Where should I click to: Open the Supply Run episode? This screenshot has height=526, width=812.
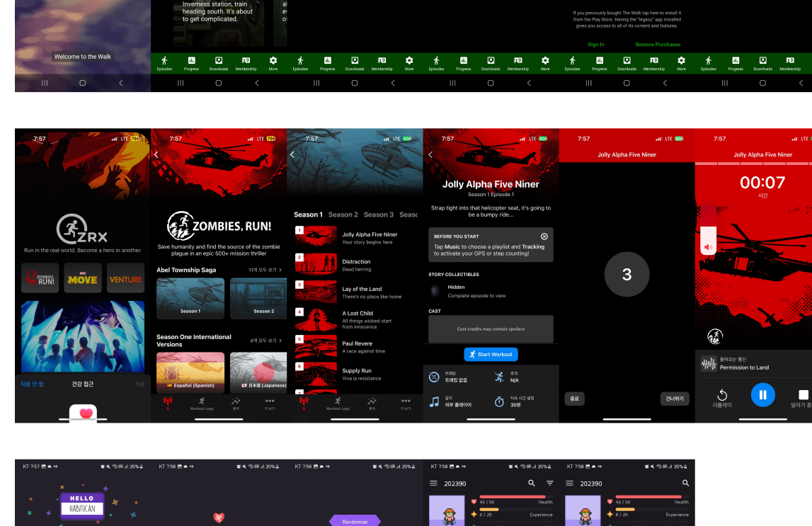[x=355, y=375]
